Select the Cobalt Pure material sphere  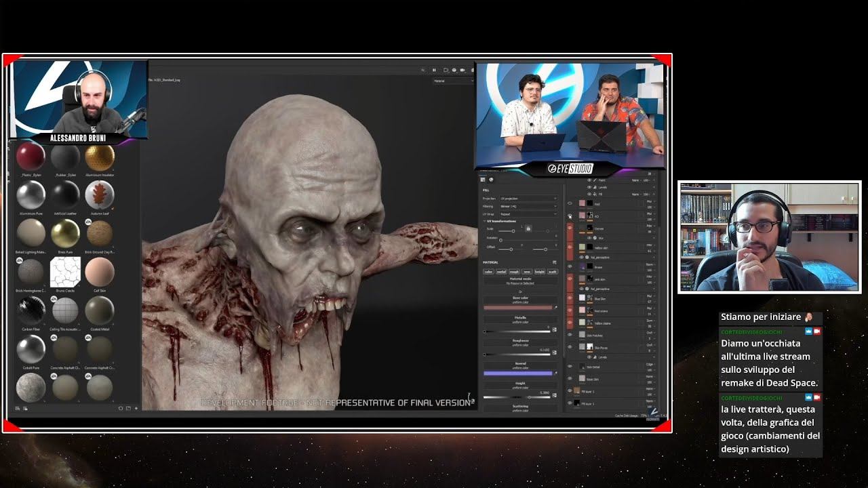[x=31, y=349]
